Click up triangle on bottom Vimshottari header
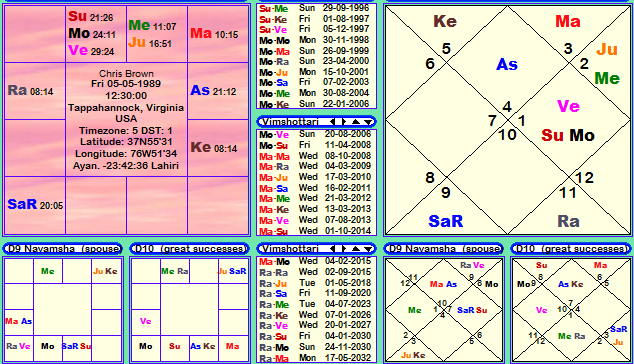This screenshot has width=634, height=364. tap(355, 249)
